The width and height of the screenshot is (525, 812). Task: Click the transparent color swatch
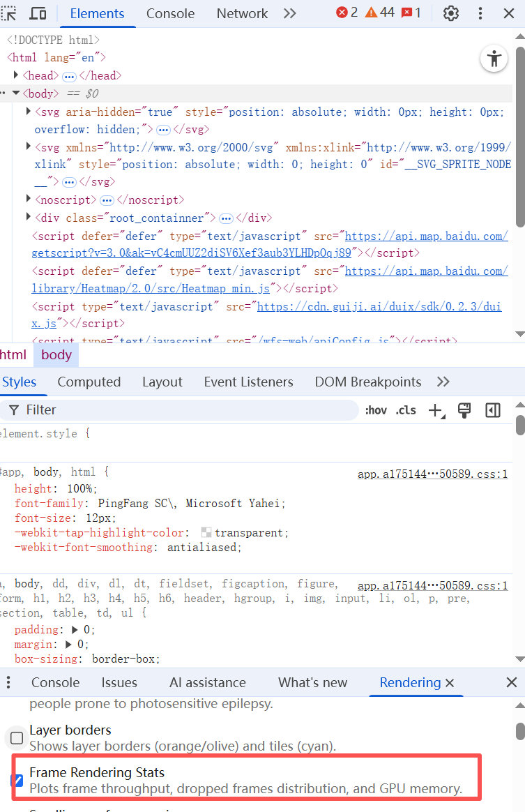206,532
